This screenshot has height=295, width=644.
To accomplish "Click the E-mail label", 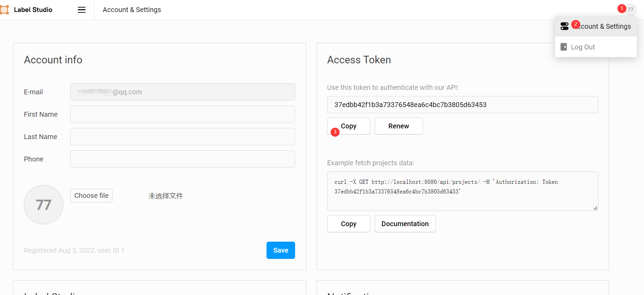I will point(33,92).
